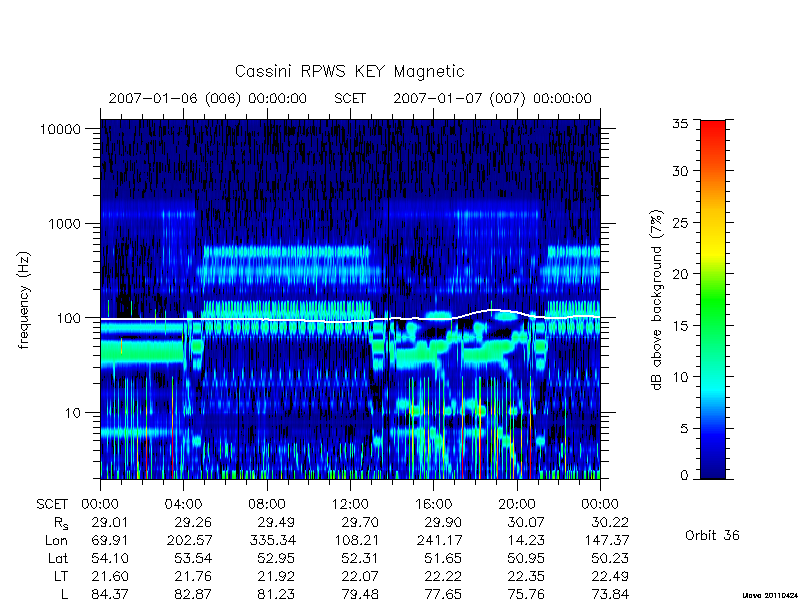Click the '20:00' time axis label
The height and width of the screenshot is (600, 800).
click(517, 505)
